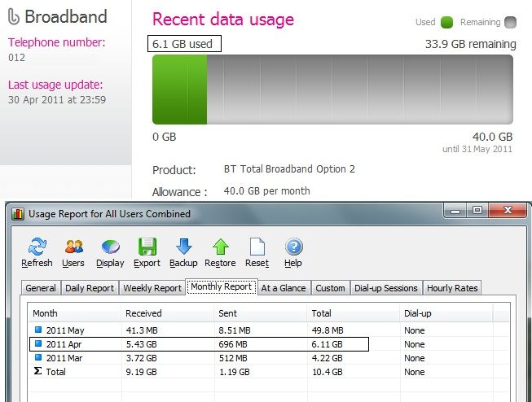This screenshot has width=532, height=402.
Task: Click the Export floppy disk icon
Action: click(147, 247)
